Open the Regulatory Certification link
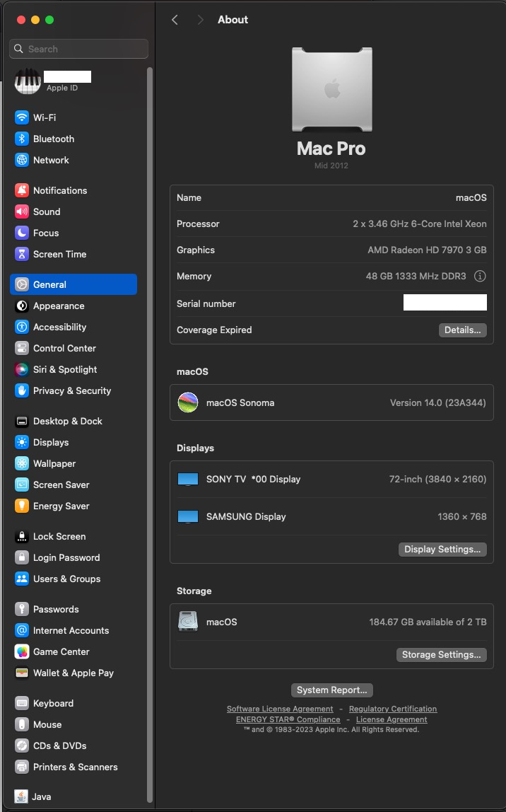506x812 pixels. [393, 709]
